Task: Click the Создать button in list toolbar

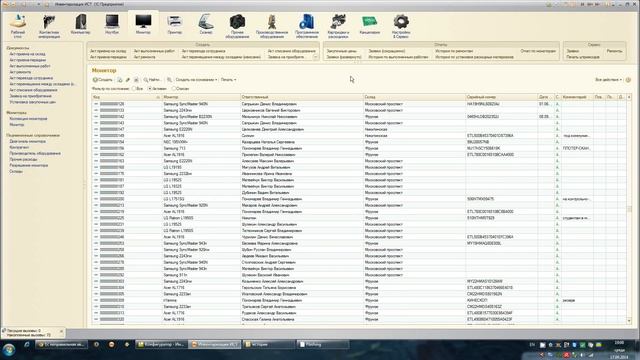Action: point(103,80)
